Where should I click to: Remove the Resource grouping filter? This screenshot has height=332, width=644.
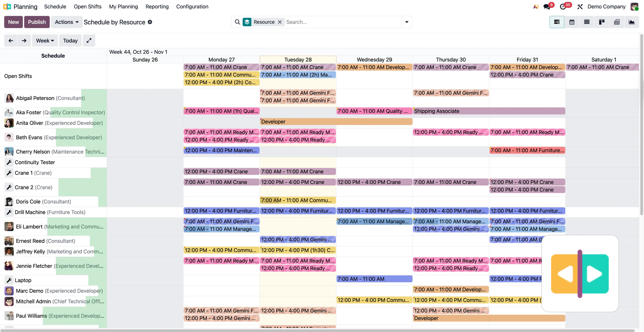(280, 22)
